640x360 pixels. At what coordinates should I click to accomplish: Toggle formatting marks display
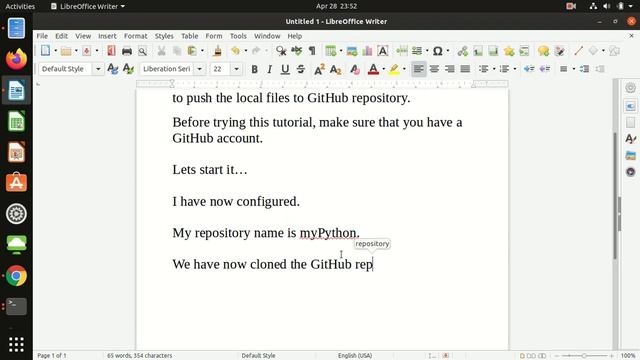coord(312,51)
